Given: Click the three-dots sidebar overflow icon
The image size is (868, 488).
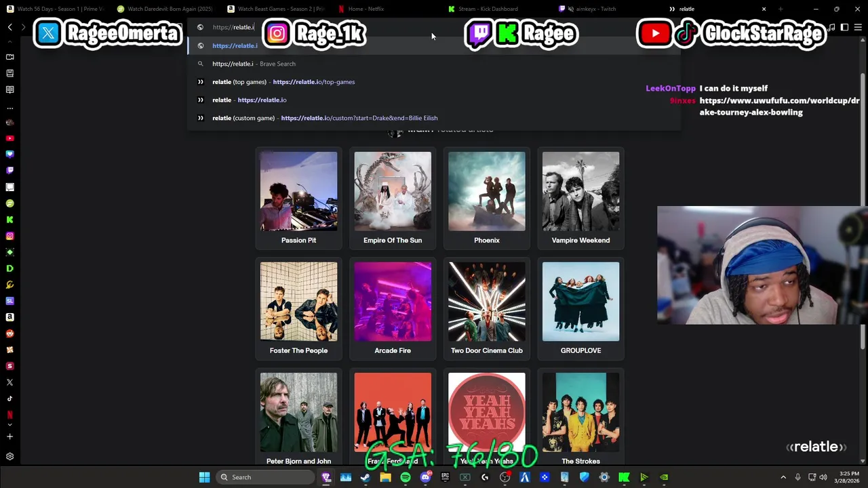Looking at the screenshot, I should pyautogui.click(x=9, y=108).
